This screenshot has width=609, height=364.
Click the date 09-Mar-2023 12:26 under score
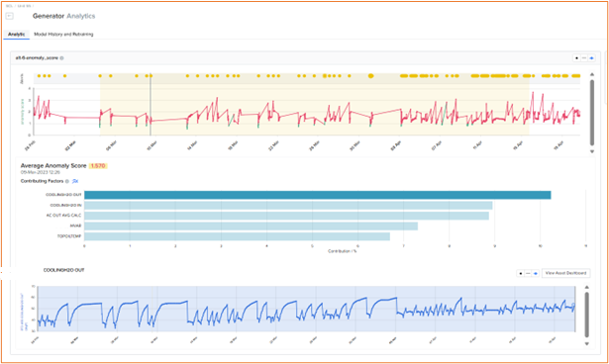tap(41, 172)
